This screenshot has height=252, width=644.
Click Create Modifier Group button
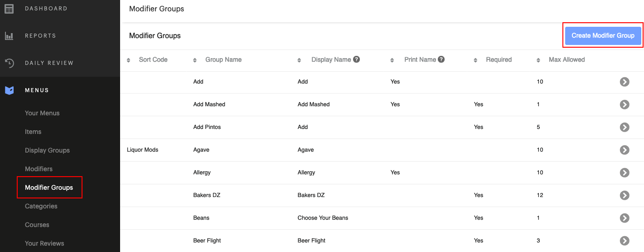point(603,35)
